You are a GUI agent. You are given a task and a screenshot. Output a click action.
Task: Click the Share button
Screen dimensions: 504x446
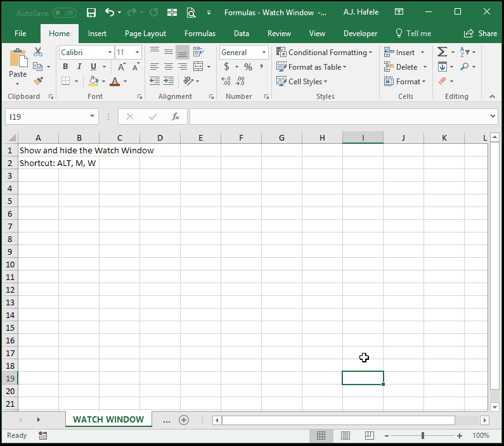[x=481, y=34]
